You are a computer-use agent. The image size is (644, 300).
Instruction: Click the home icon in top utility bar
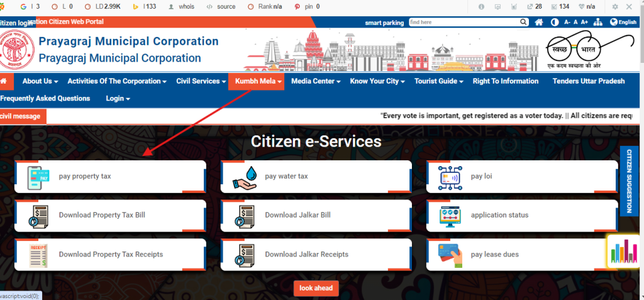pyautogui.click(x=538, y=22)
